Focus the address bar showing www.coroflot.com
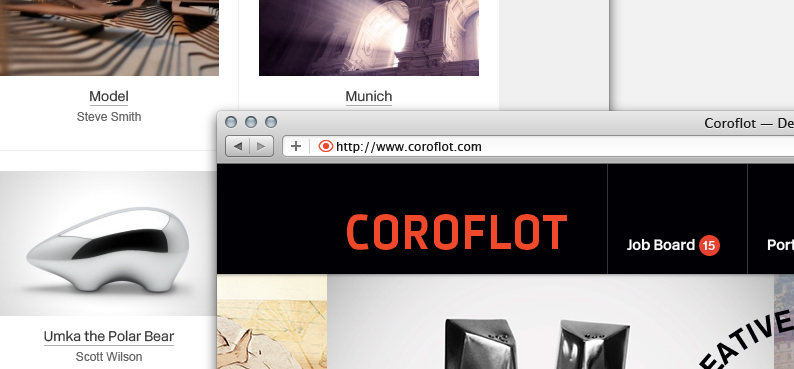The width and height of the screenshot is (794, 369). [x=538, y=146]
